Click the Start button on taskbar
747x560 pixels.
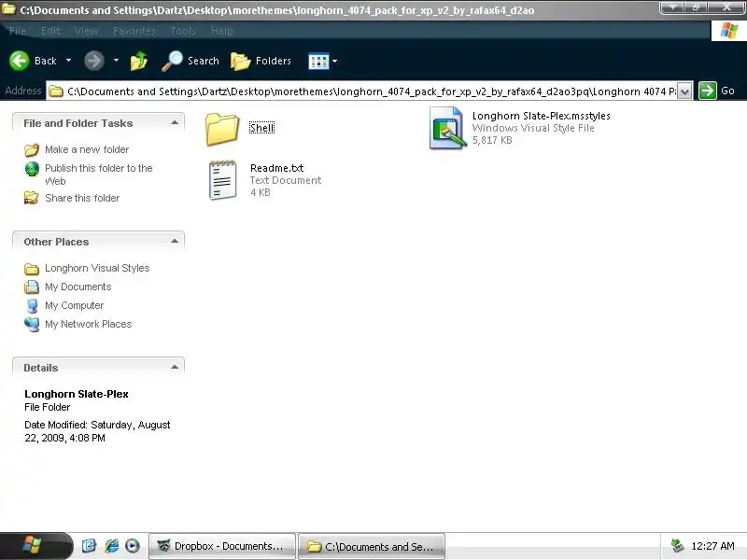(x=36, y=545)
